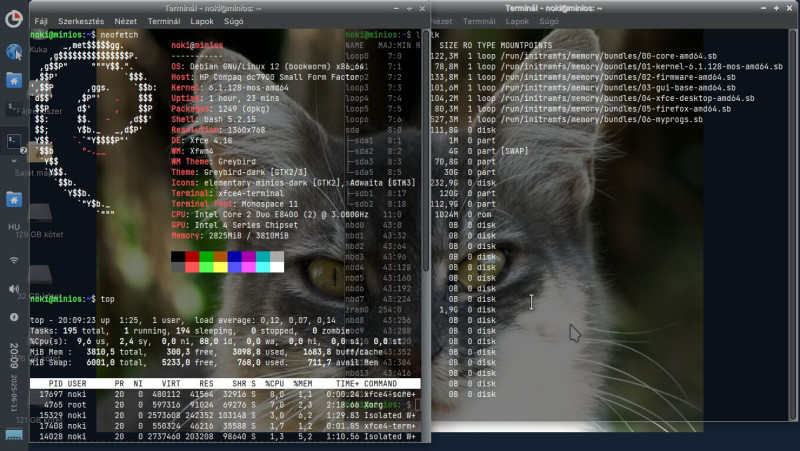Click the terminal icon with the 2 badge
Image resolution: width=800 pixels, height=451 pixels.
coord(14,141)
